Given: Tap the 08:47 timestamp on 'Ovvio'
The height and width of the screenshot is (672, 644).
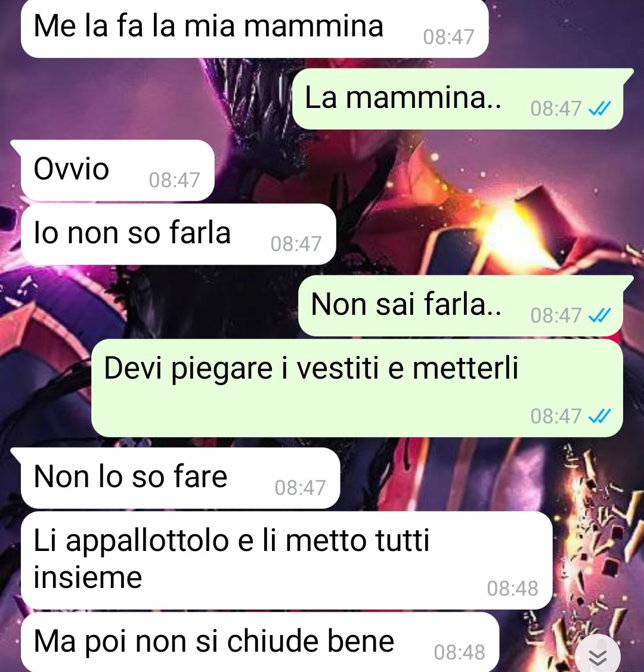Looking at the screenshot, I should click(174, 180).
